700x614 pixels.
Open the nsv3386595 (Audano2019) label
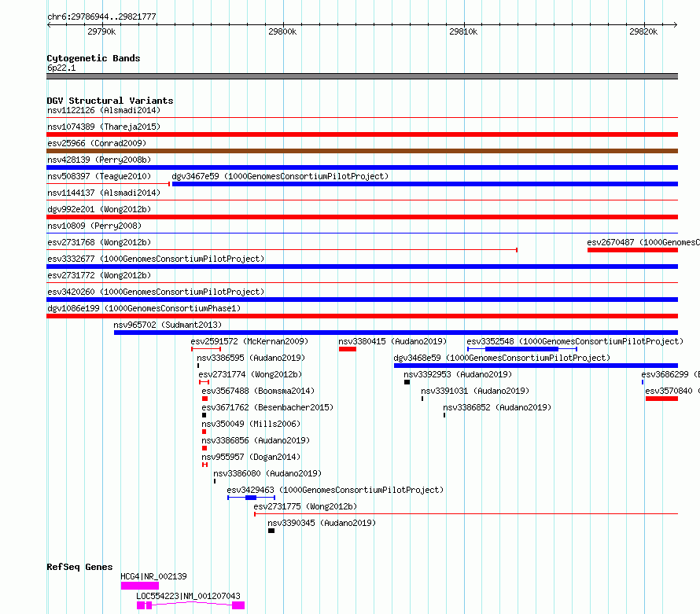(251, 358)
